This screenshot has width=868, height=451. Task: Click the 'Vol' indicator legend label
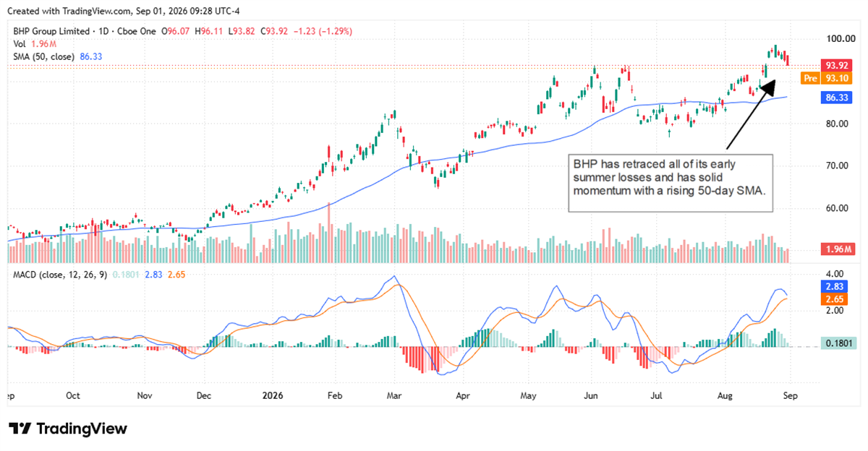(20, 43)
